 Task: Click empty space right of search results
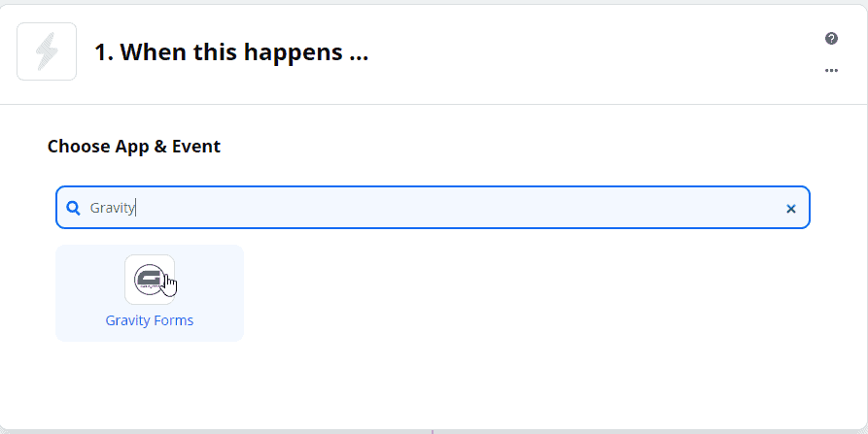pyautogui.click(x=526, y=293)
